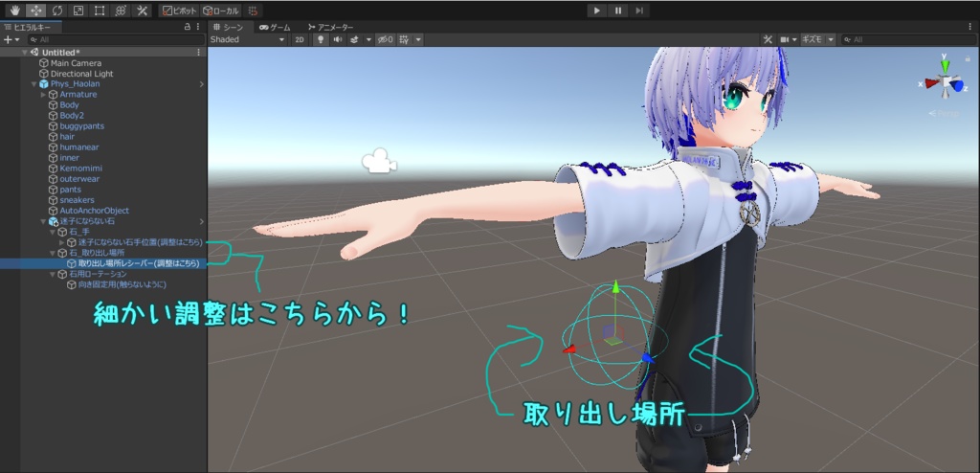
Task: Toggle the ピボット pivot mode button
Action: (179, 11)
